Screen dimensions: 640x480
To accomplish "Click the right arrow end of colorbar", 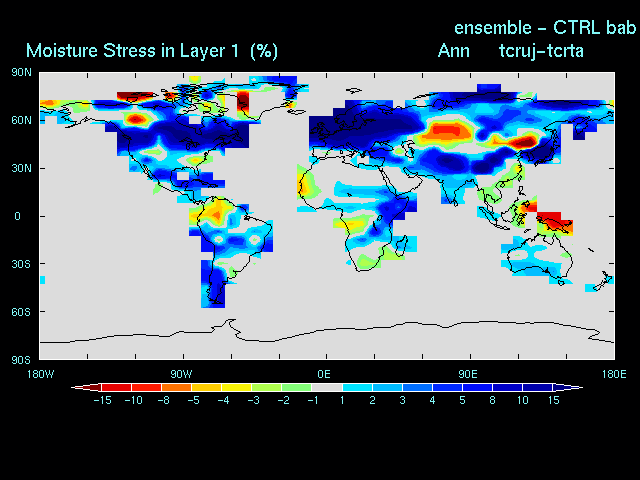I will pyautogui.click(x=574, y=386).
